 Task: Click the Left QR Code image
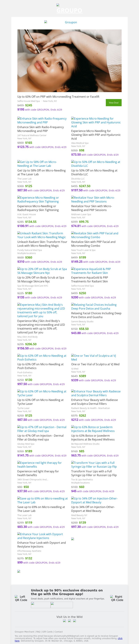[x=21, y=598]
